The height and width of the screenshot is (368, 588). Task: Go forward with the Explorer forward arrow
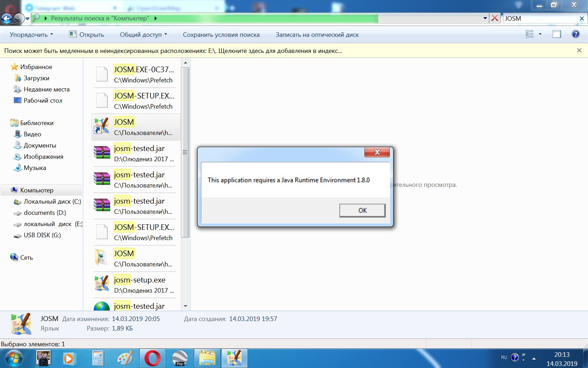19,19
